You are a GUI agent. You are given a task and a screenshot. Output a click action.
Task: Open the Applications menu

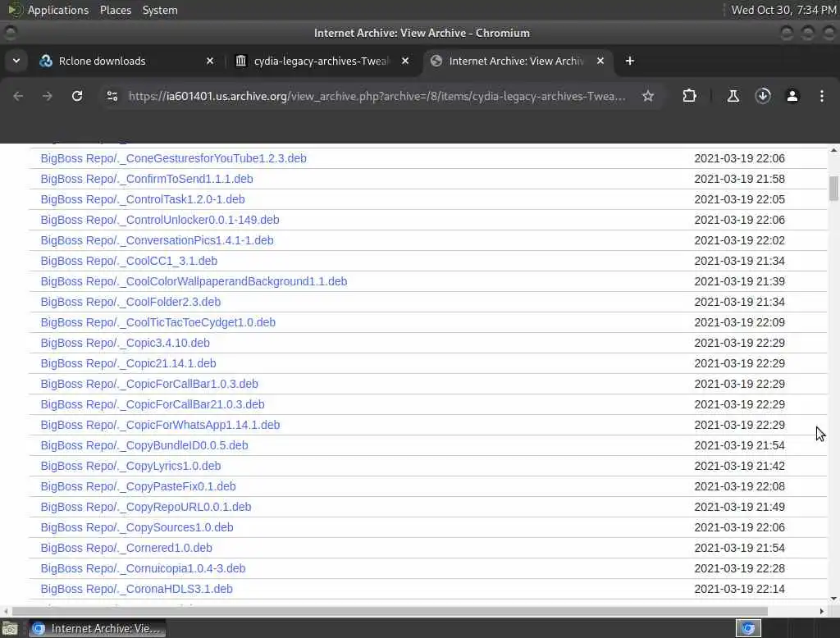click(58, 10)
